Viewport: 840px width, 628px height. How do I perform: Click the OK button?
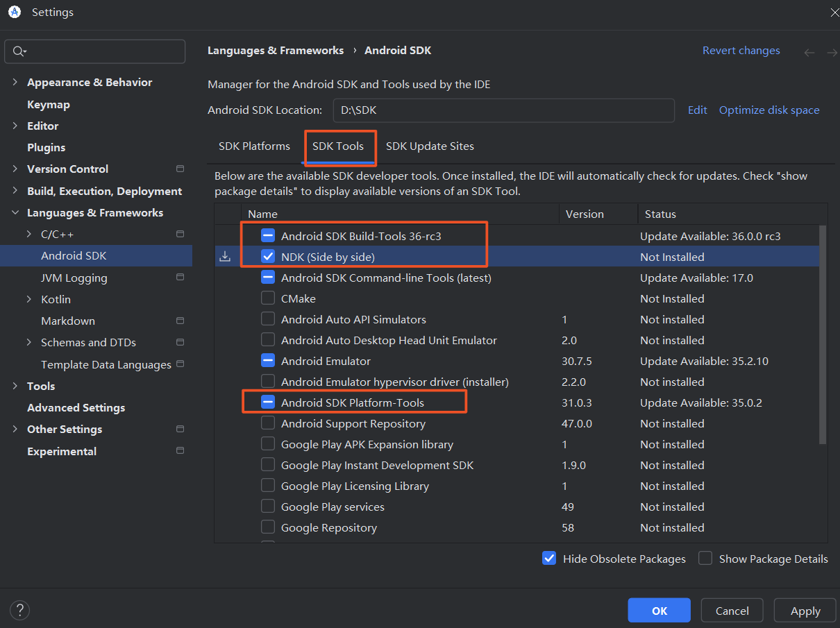(x=660, y=611)
